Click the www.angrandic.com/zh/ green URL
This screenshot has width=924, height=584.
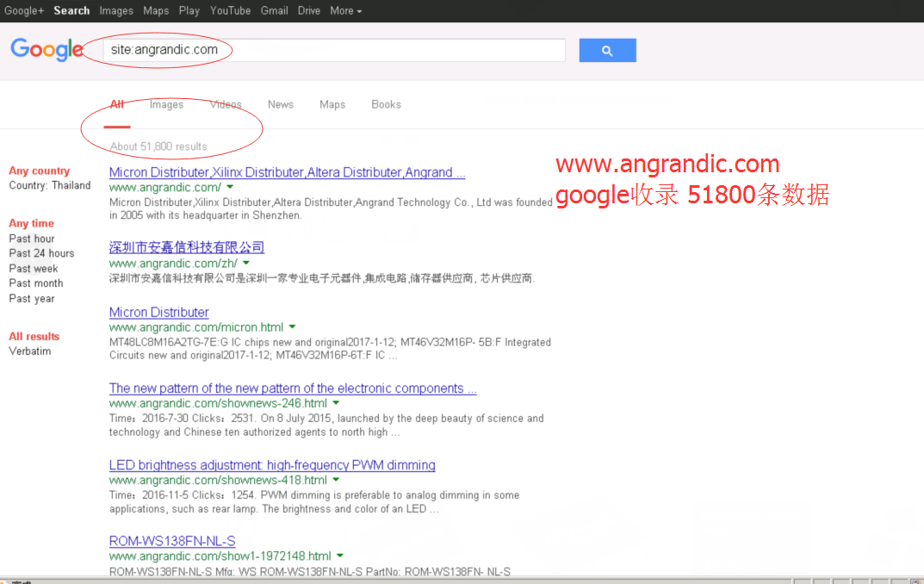[x=173, y=264]
